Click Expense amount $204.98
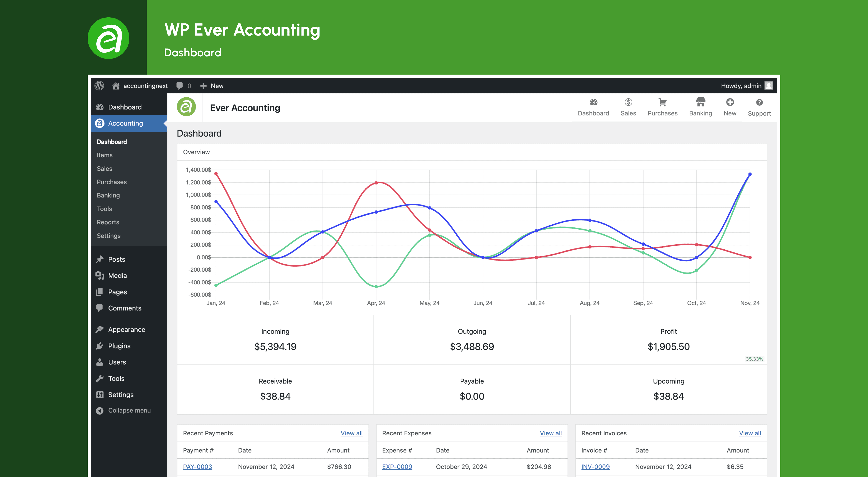 tap(539, 467)
